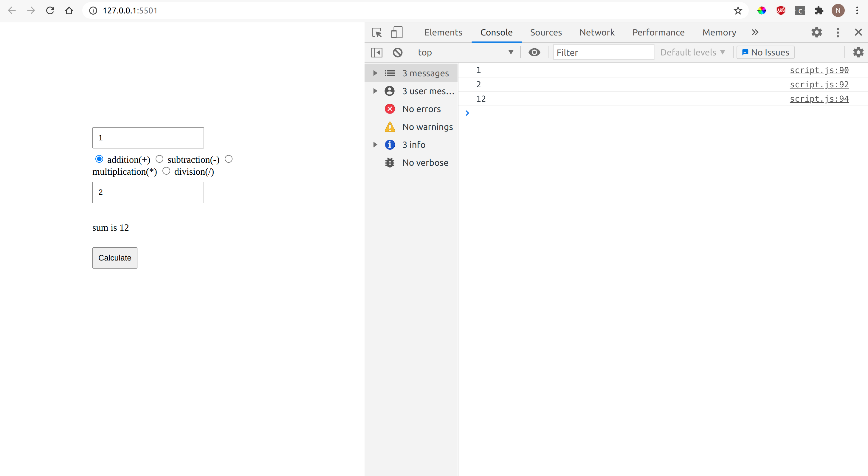The image size is (868, 476).
Task: Open the Default levels dropdown
Action: pos(693,52)
